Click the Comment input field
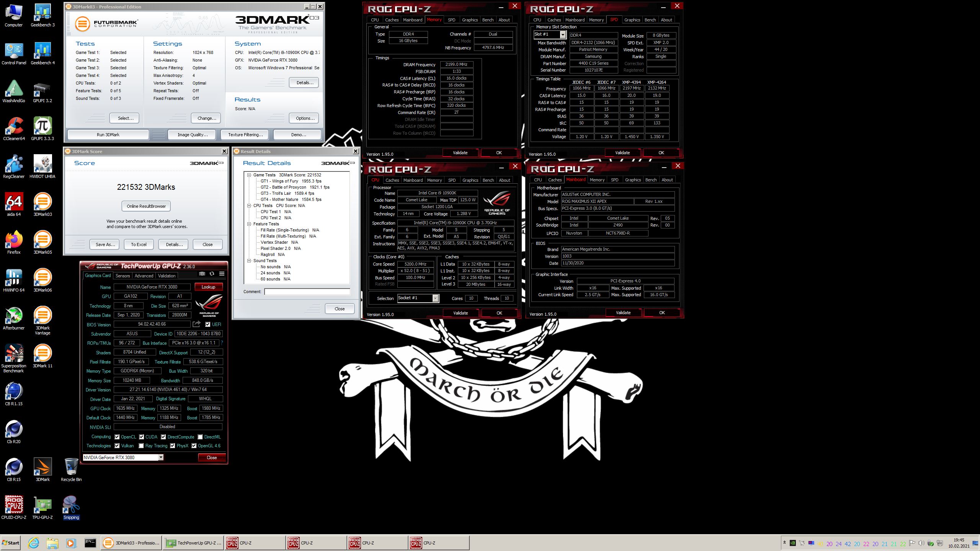980x551 pixels. pos(307,292)
